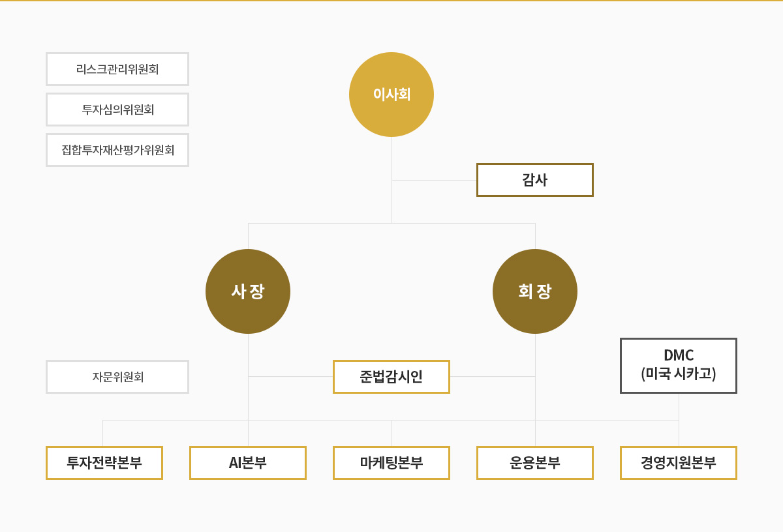Click the DMC heading text
This screenshot has height=532, width=783.
[679, 355]
